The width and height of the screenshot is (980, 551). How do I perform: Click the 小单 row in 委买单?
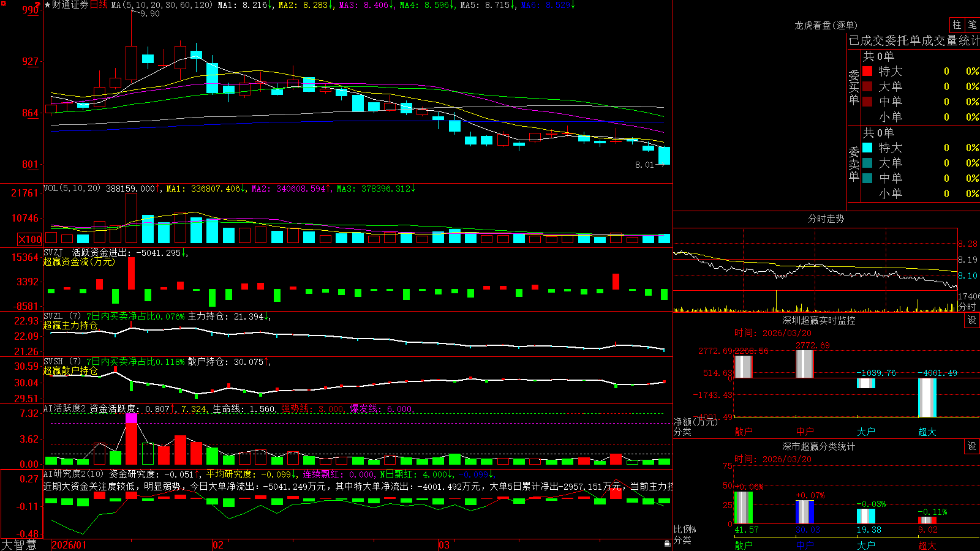[919, 117]
